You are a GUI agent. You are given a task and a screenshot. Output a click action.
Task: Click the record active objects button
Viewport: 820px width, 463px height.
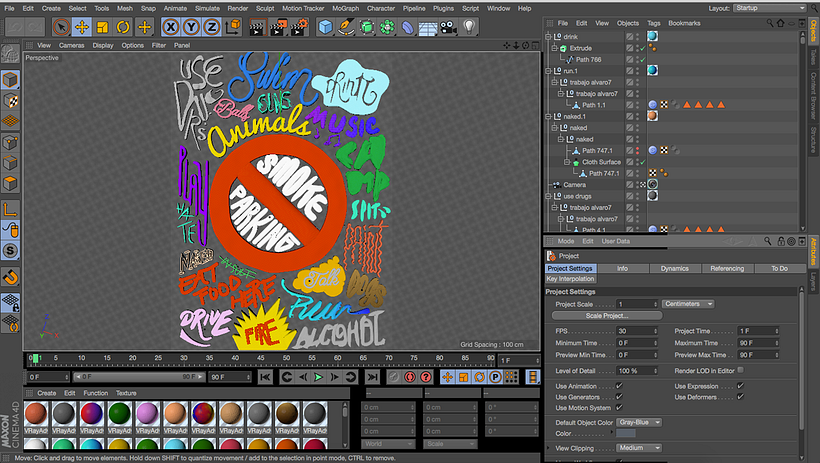[x=394, y=377]
